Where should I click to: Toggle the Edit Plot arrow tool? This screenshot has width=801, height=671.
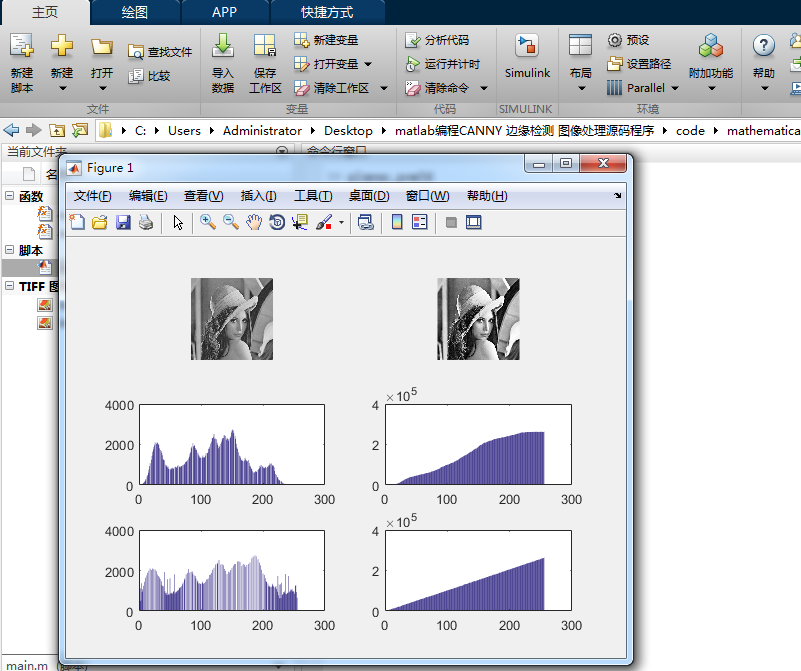pos(178,223)
